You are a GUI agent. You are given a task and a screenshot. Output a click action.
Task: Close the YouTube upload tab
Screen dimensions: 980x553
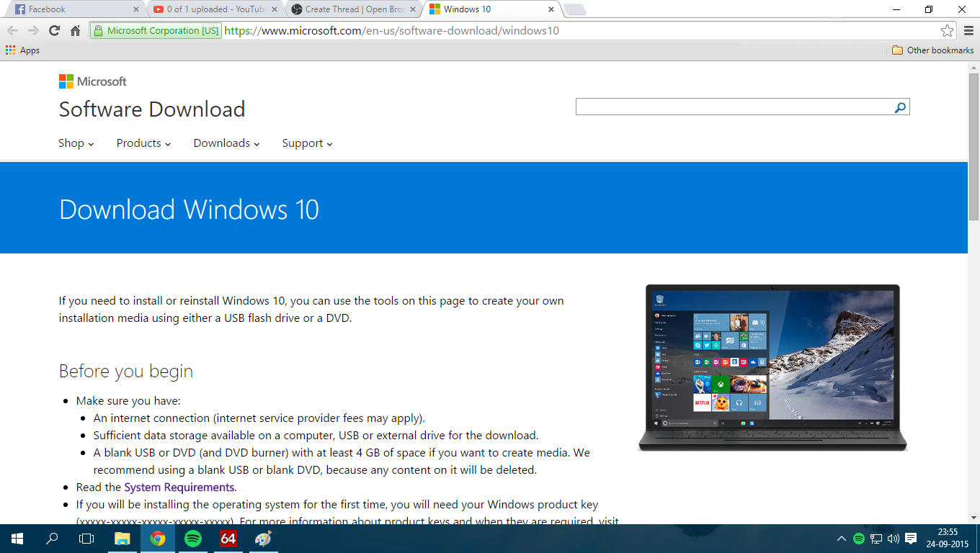275,9
